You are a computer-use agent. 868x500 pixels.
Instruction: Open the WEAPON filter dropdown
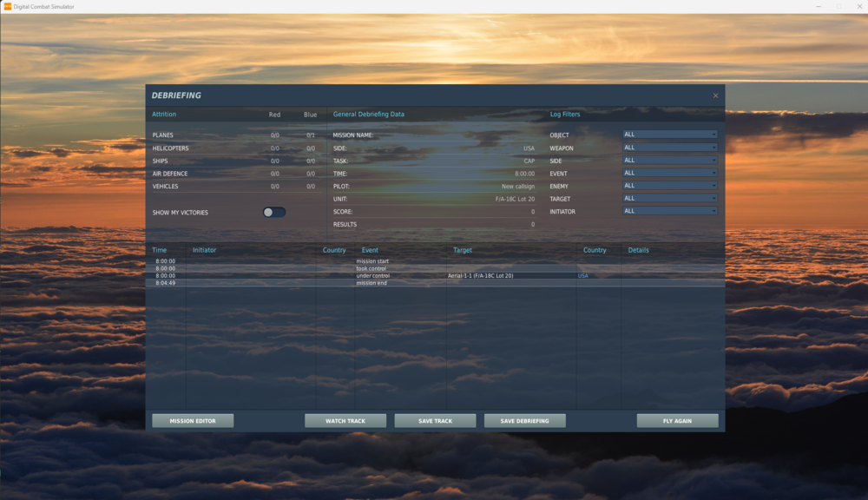coord(670,148)
